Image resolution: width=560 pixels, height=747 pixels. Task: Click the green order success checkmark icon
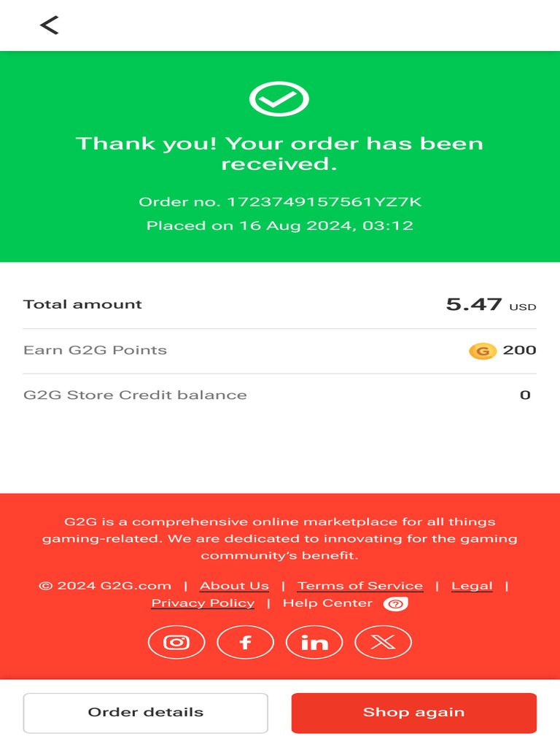(279, 98)
